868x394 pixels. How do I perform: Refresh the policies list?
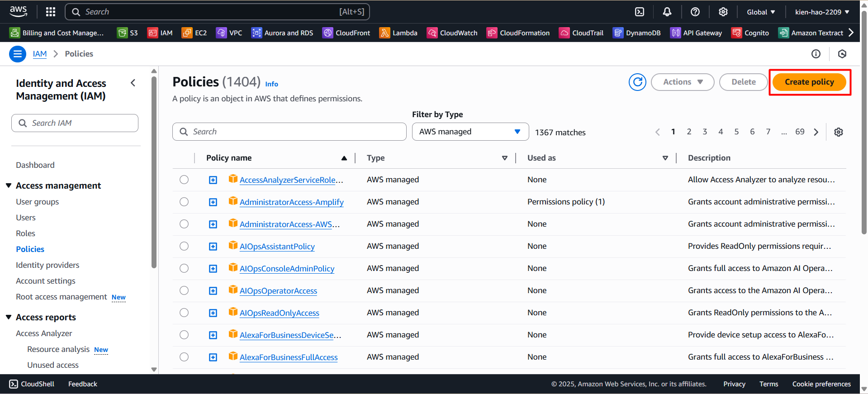(x=637, y=82)
